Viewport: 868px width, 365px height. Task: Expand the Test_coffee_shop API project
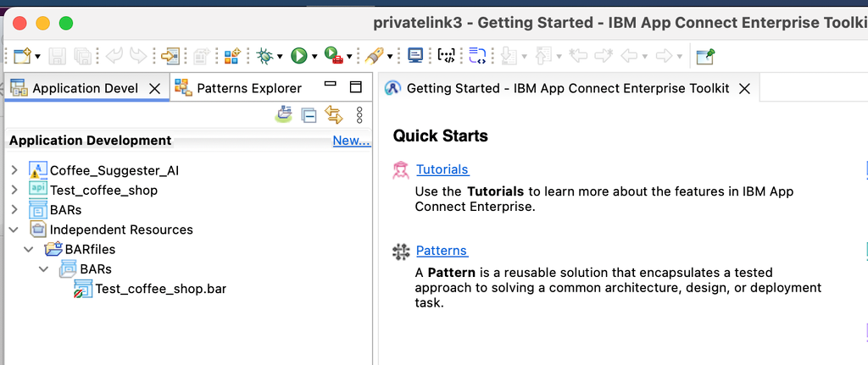(14, 190)
